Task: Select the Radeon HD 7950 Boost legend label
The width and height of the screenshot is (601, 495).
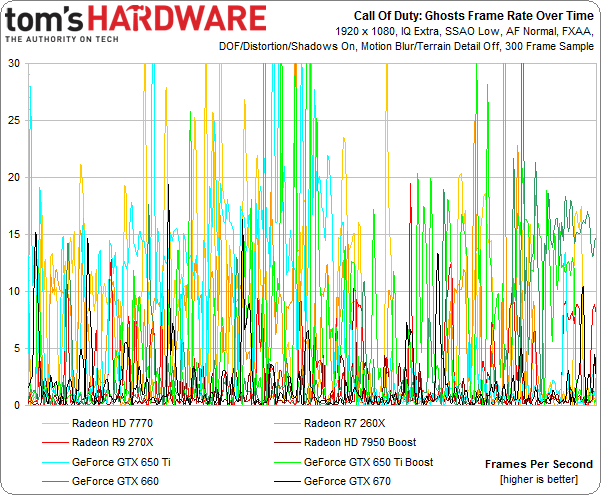Action: tap(360, 442)
